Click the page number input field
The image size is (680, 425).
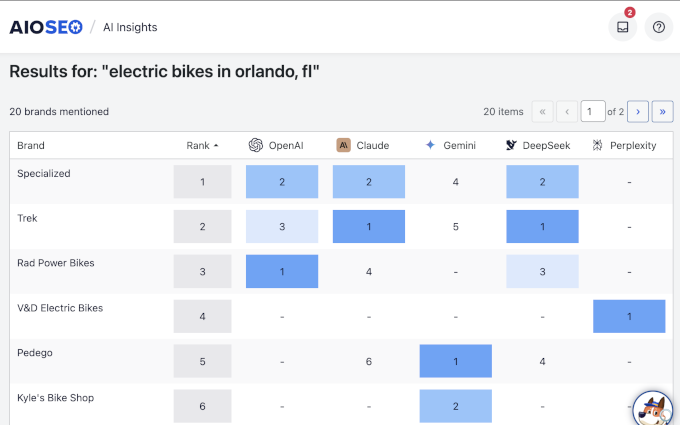click(x=593, y=112)
